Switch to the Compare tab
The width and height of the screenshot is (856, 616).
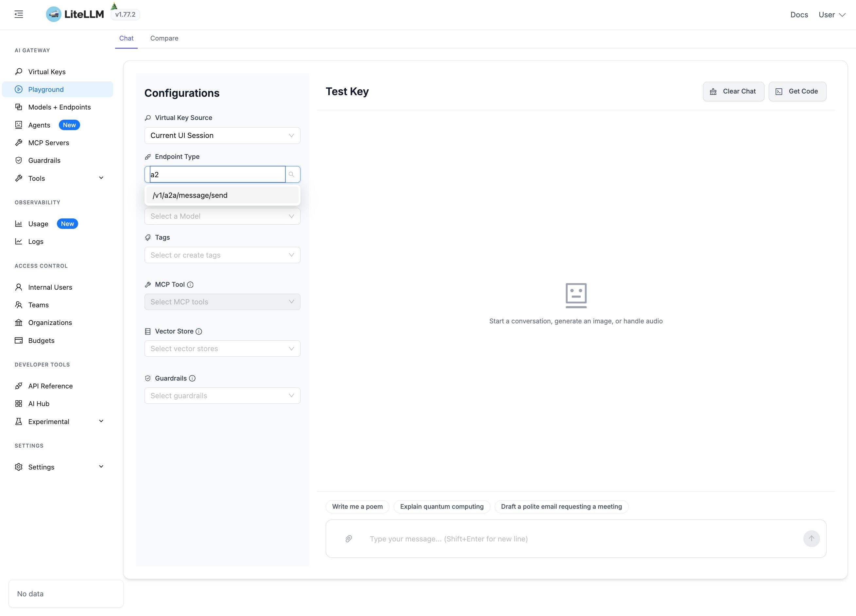click(x=164, y=38)
